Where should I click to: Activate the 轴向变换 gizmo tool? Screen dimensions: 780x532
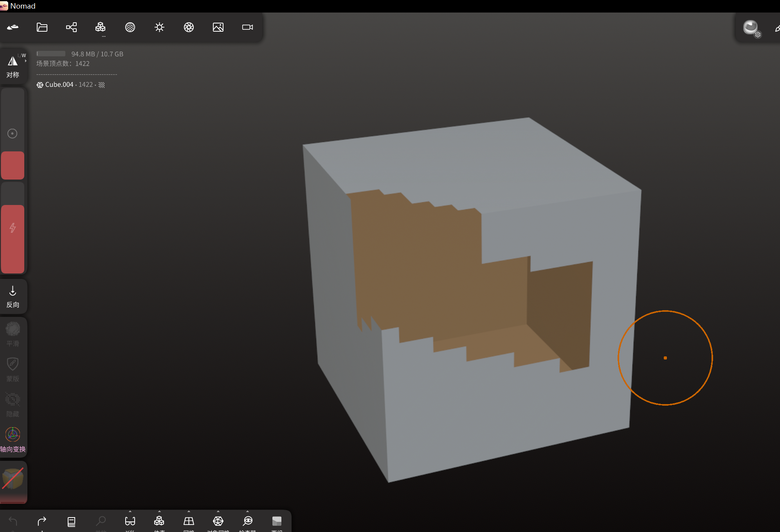[x=13, y=440]
